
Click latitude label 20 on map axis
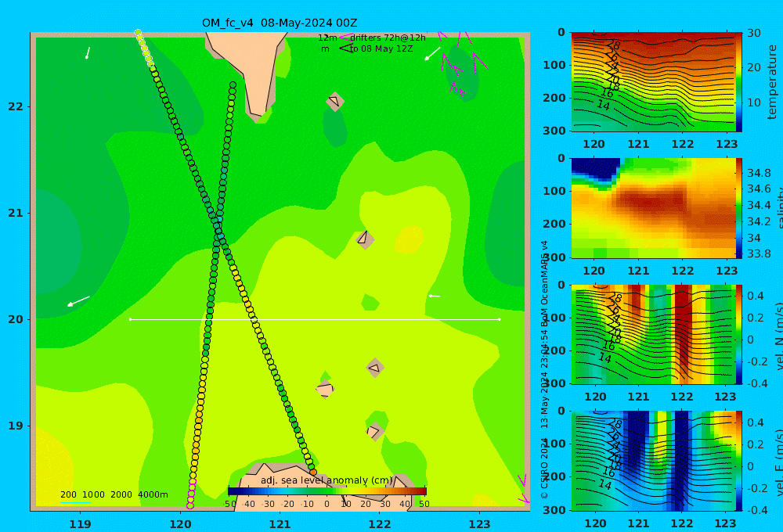click(16, 319)
